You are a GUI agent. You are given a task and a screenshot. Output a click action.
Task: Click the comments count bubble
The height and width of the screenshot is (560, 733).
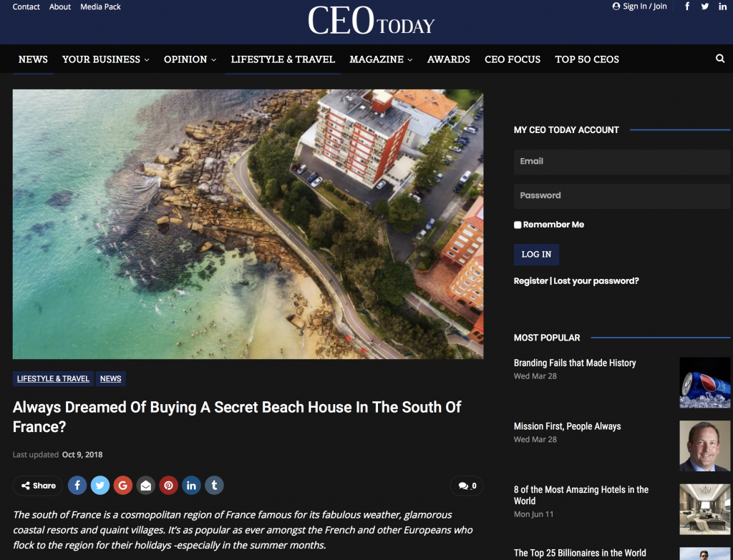[x=467, y=486]
